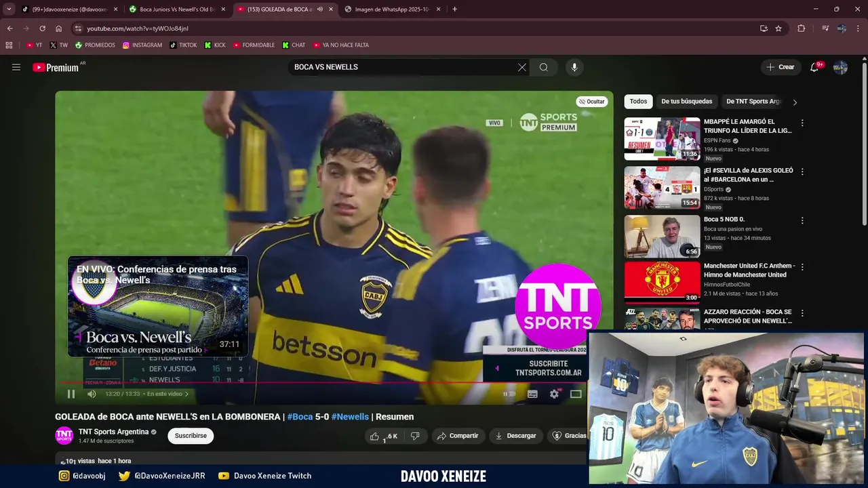
Task: Switch to theater mode view
Action: click(576, 394)
